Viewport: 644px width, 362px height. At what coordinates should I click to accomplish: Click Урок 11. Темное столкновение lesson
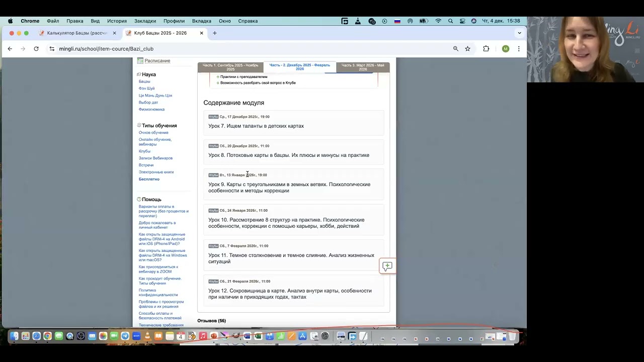(291, 258)
